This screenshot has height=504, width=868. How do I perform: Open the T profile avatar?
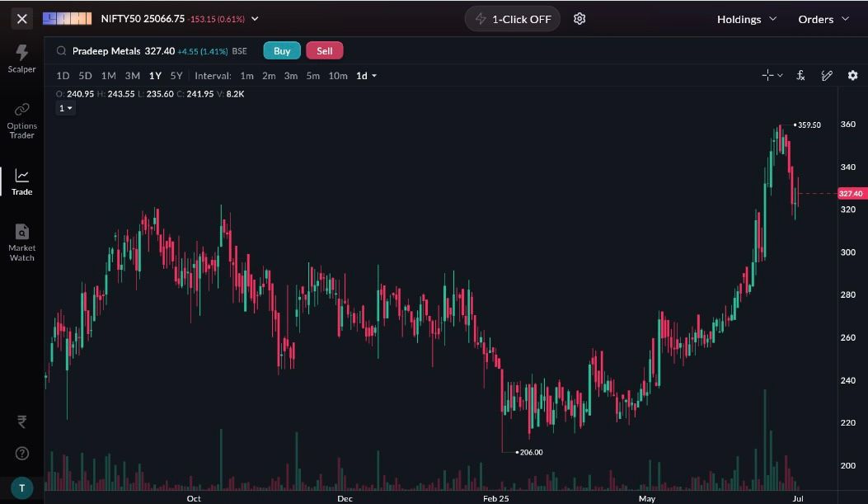pyautogui.click(x=21, y=488)
